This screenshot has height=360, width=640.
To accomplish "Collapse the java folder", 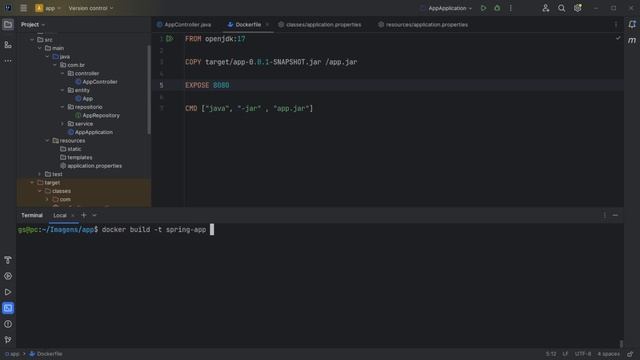I will (47, 56).
